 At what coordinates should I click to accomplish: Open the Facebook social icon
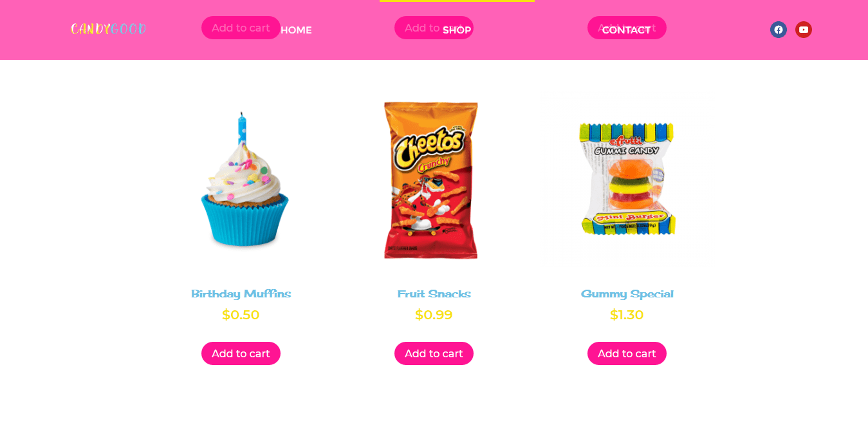click(x=779, y=30)
